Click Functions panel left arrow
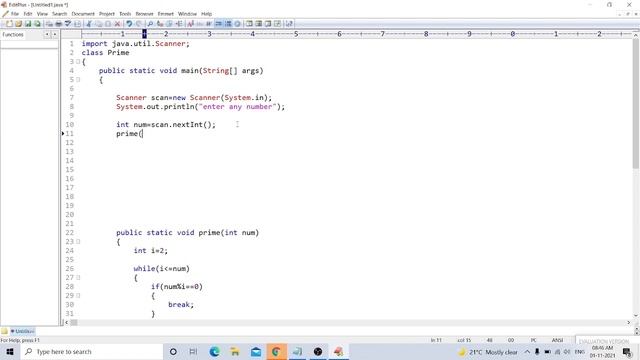This screenshot has height=360, width=640. [47, 35]
